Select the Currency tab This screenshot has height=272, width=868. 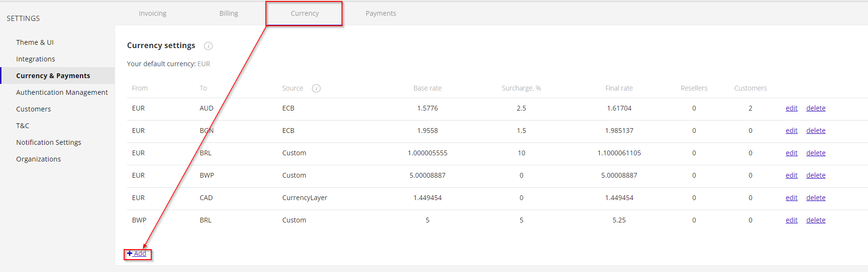(305, 13)
